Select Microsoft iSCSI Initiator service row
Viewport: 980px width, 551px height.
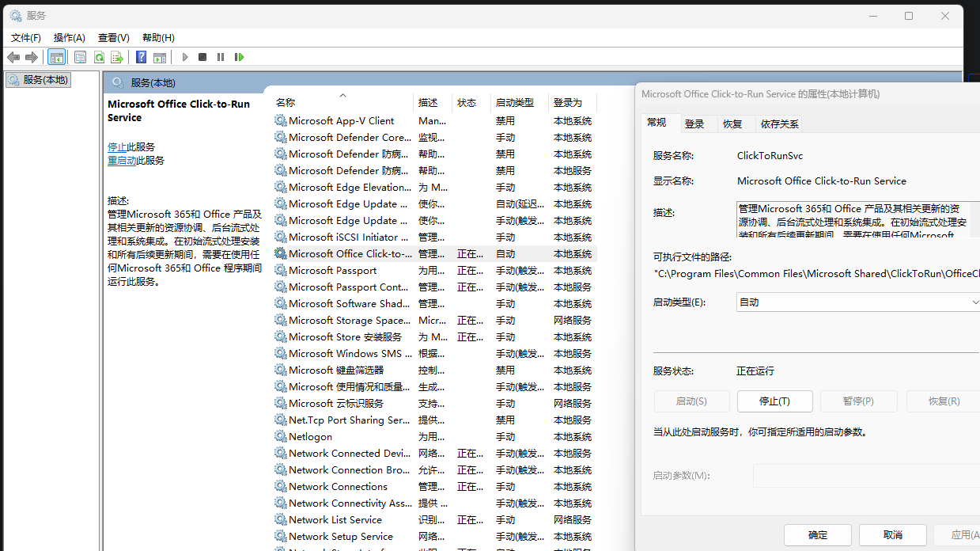tap(434, 237)
